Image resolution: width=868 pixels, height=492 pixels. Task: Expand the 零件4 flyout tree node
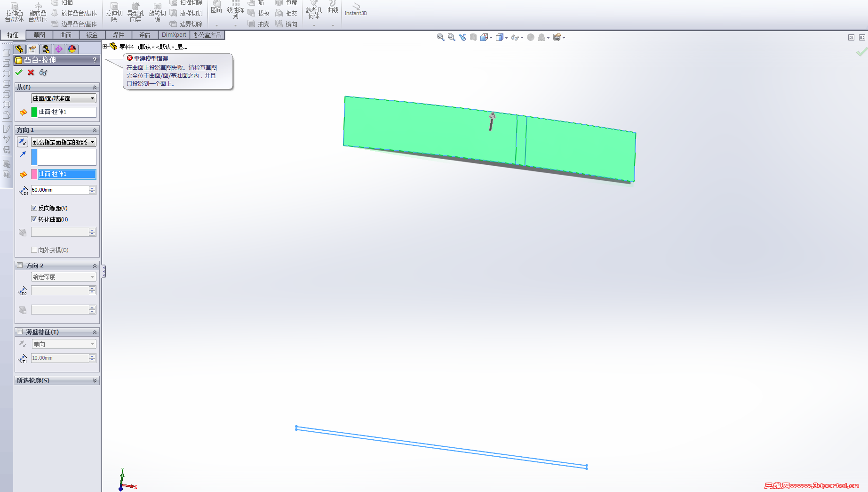click(x=105, y=47)
